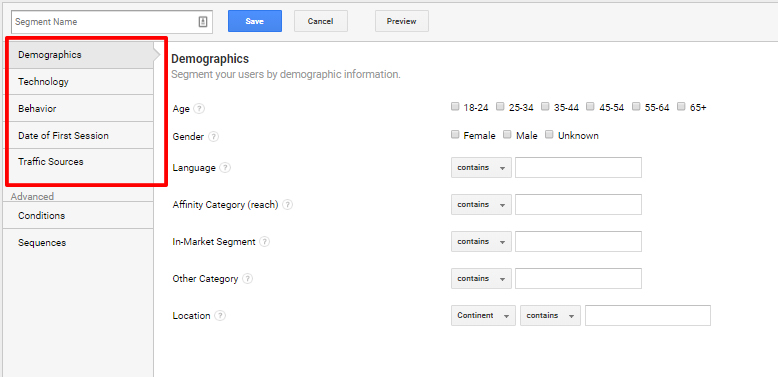
Task: Click the help icon next to Gender
Action: pyautogui.click(x=213, y=136)
